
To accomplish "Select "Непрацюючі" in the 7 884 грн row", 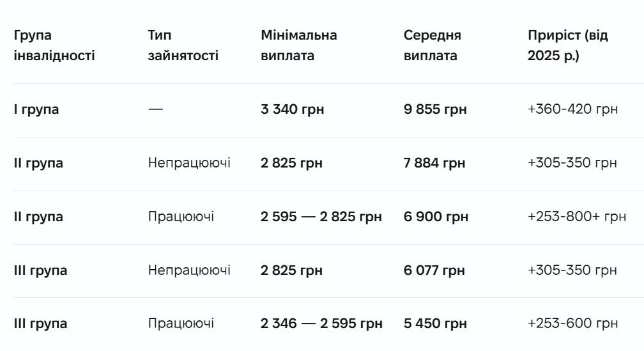I will (x=189, y=163).
